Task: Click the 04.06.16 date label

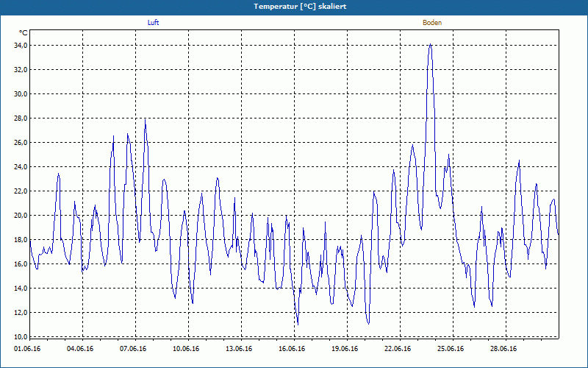Action: (x=80, y=349)
